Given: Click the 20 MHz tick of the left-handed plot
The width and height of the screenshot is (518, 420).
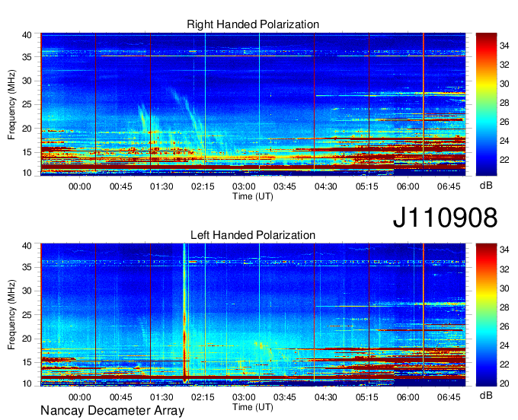Looking at the screenshot, I should point(27,339).
